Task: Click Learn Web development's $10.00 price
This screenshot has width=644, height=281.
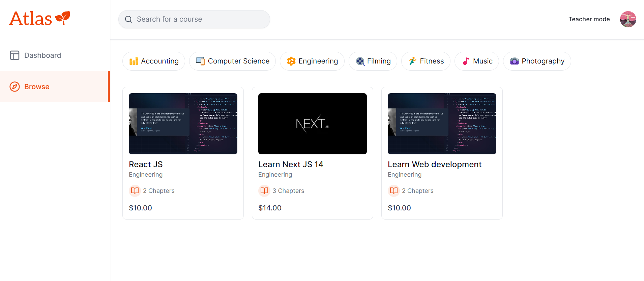Action: click(x=399, y=208)
